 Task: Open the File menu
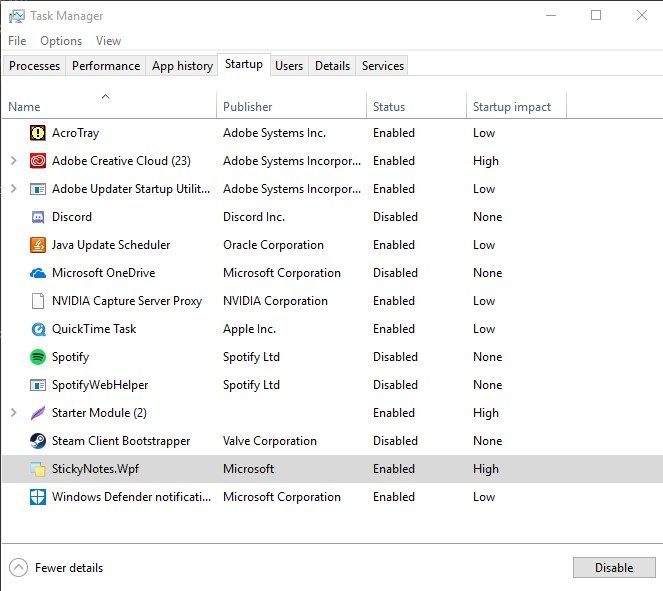click(17, 41)
